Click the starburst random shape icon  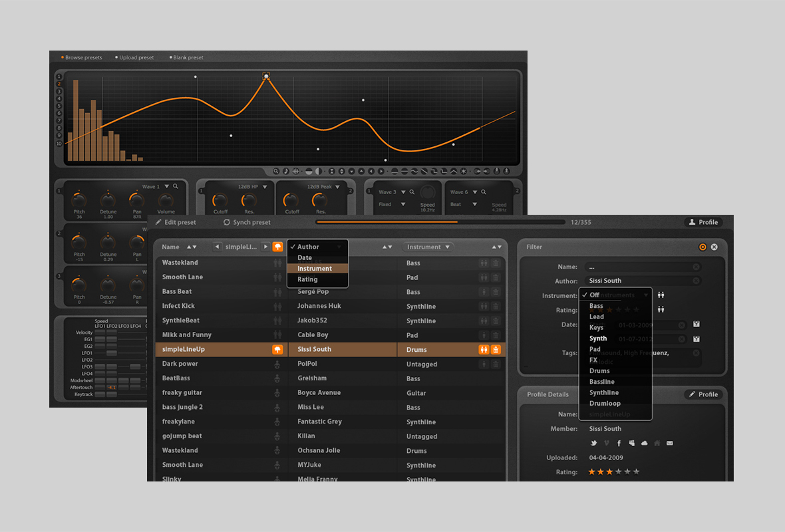coord(464,171)
